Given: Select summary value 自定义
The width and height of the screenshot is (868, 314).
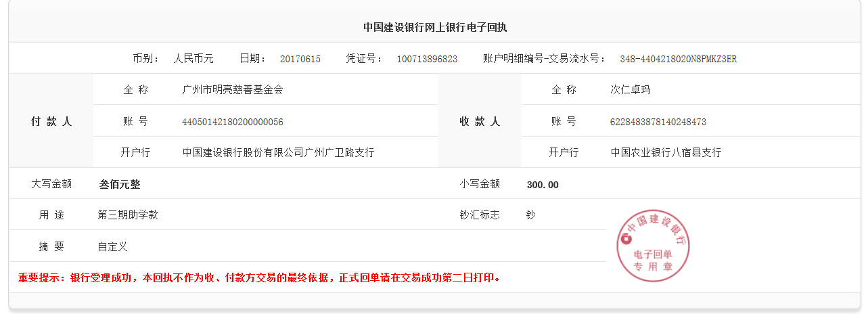Looking at the screenshot, I should pos(112,246).
